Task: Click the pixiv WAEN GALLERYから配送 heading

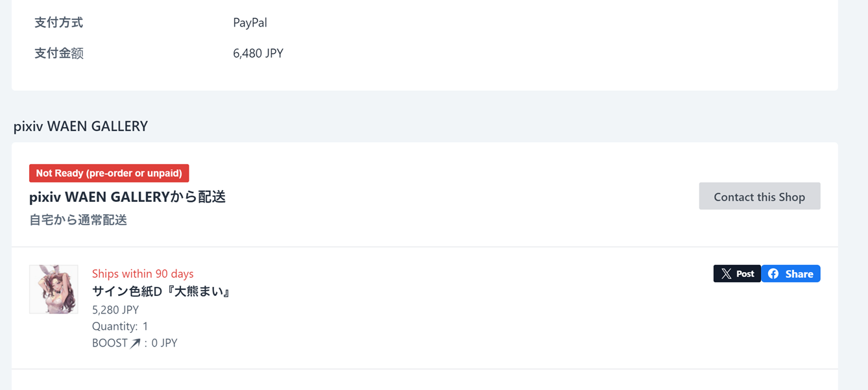Action: click(x=127, y=197)
